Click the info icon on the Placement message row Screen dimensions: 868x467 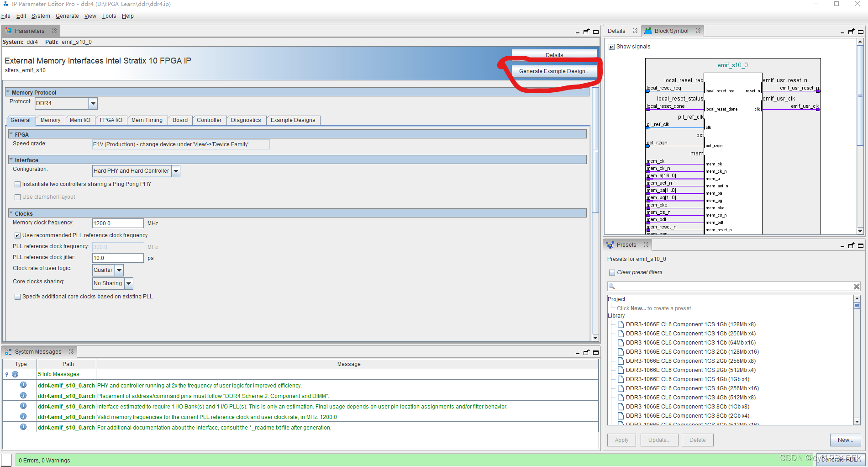point(23,395)
